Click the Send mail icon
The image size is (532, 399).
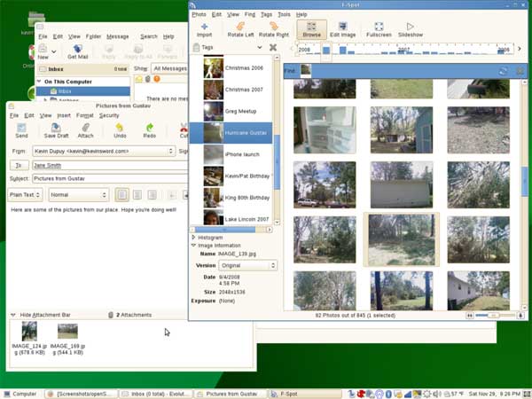coord(22,130)
